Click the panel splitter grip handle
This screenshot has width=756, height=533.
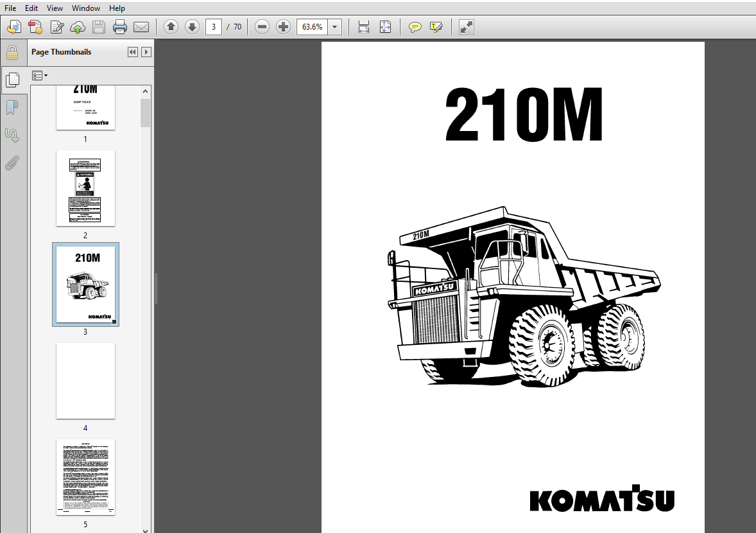[x=156, y=288]
